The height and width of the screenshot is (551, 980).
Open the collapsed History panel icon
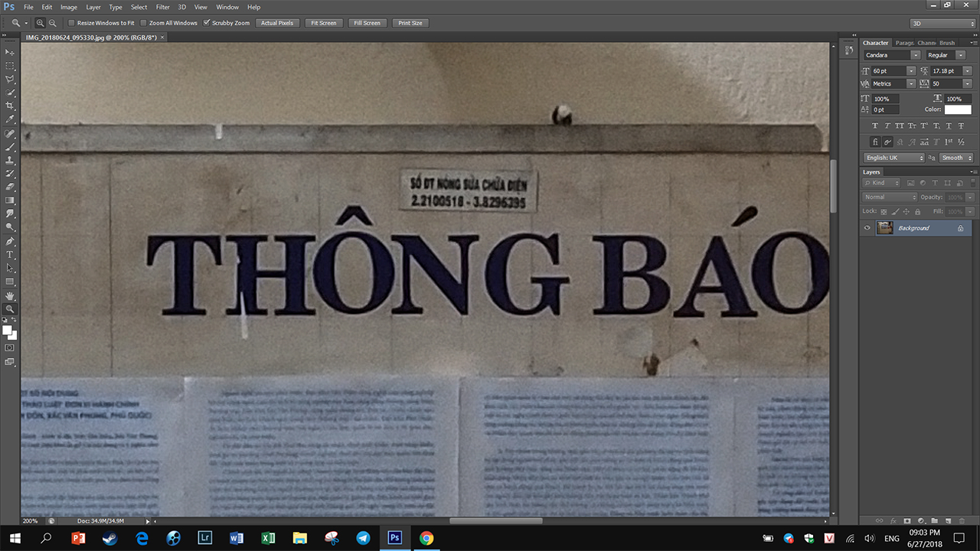(x=849, y=50)
